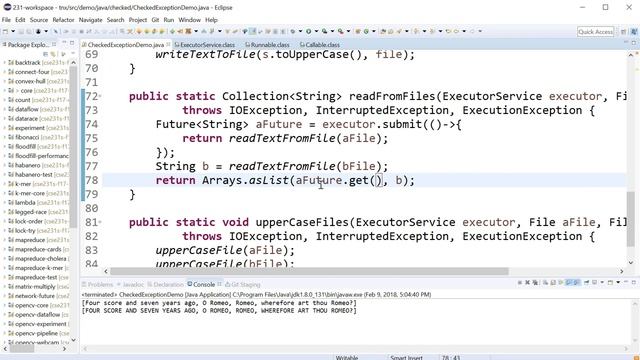Switch to Runnable.class editor tab
This screenshot has height=360, width=640.
coord(270,44)
